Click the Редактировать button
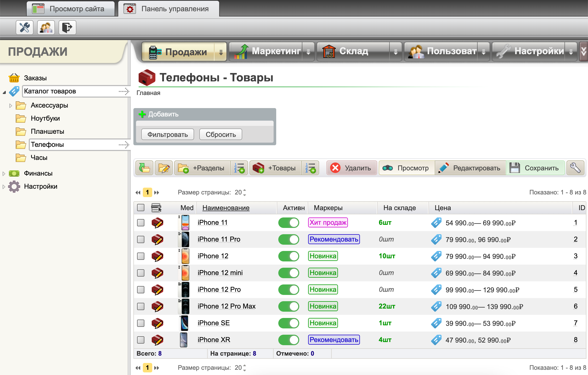This screenshot has width=588, height=375. point(470,168)
